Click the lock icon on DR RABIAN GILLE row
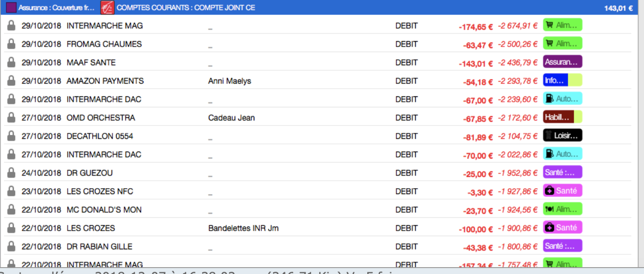The width and height of the screenshot is (644, 274). coord(11,246)
